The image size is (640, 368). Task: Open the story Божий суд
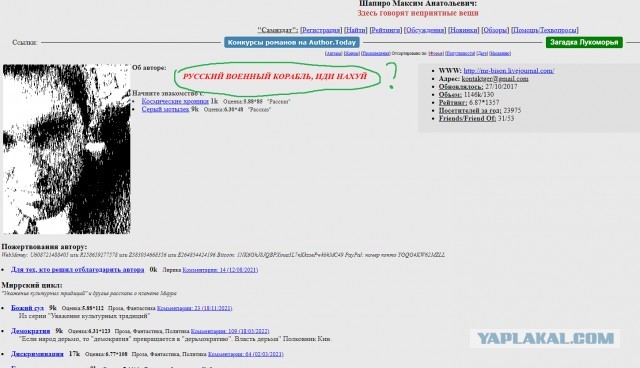[27, 308]
